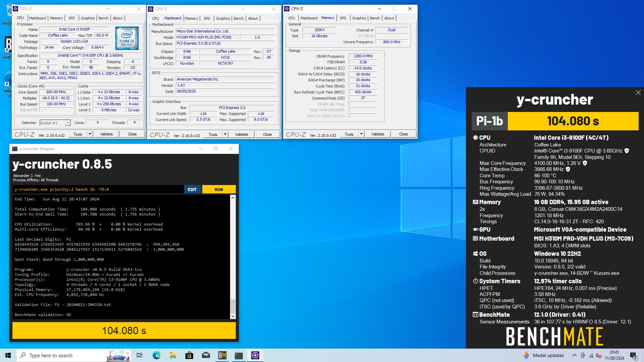Click the DRAM Frequency value 1200.0 MHz
This screenshot has width=644, height=362.
coord(363,56)
